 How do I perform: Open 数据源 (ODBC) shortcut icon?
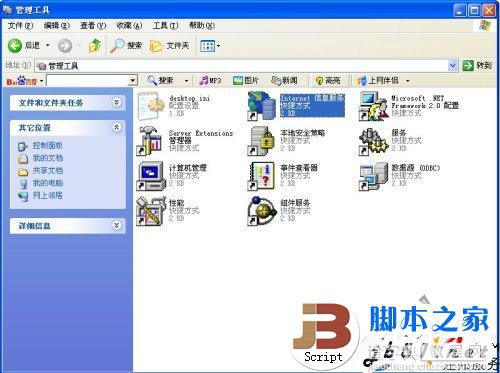pos(373,176)
